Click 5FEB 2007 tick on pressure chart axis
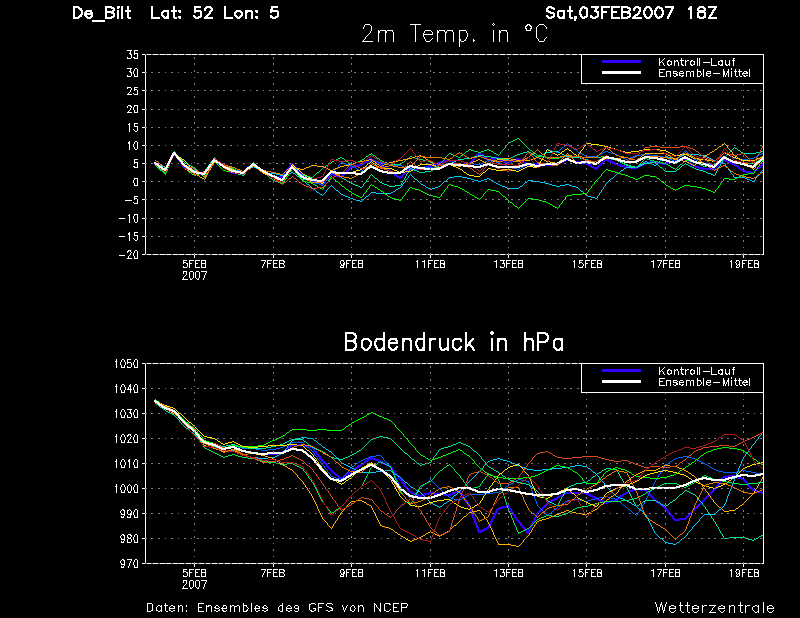The height and width of the screenshot is (618, 800). (194, 579)
